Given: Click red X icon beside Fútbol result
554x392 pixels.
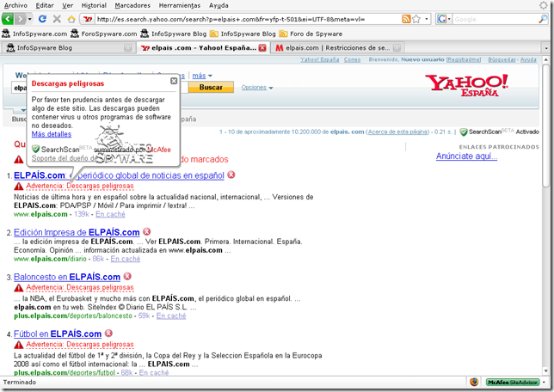Looking at the screenshot, I should tap(108, 333).
